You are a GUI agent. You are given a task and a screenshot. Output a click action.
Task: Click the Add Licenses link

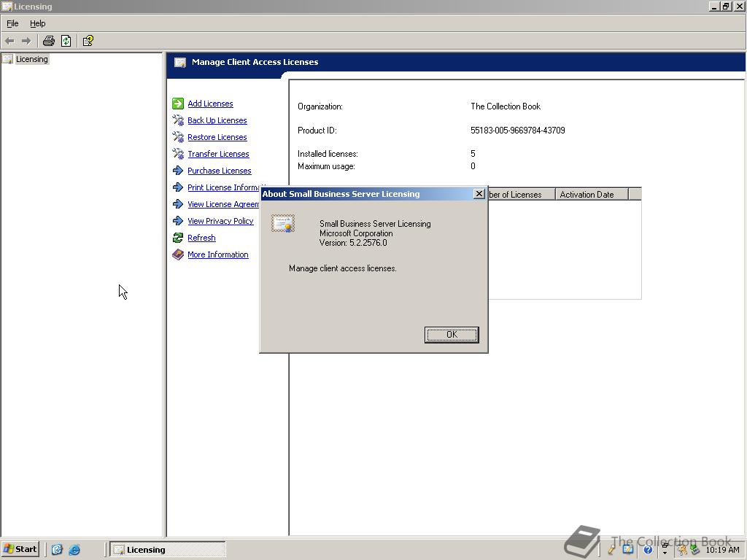click(x=210, y=104)
